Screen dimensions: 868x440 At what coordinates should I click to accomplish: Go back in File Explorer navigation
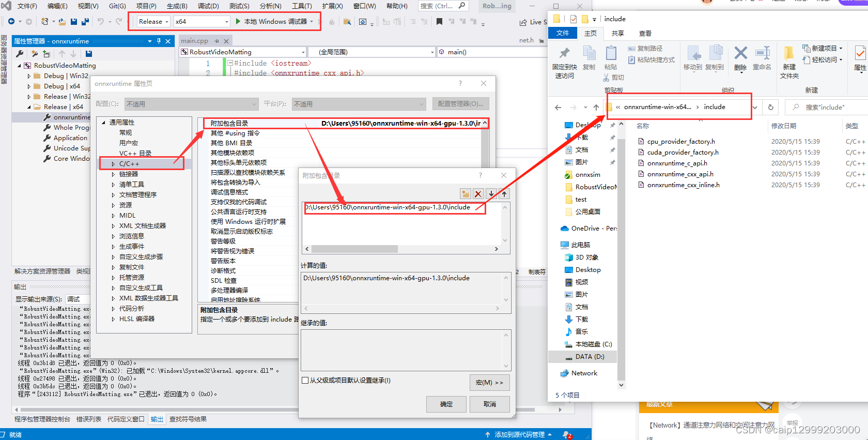pos(558,107)
